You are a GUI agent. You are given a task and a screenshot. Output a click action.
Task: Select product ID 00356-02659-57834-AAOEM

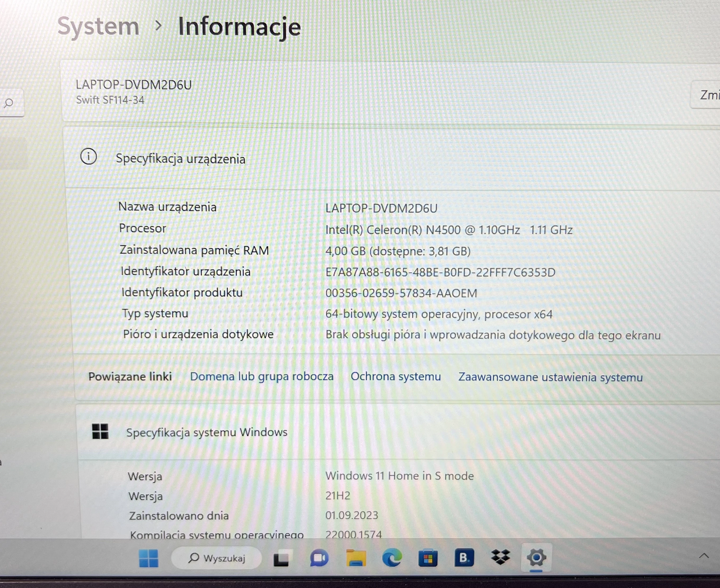point(401,293)
